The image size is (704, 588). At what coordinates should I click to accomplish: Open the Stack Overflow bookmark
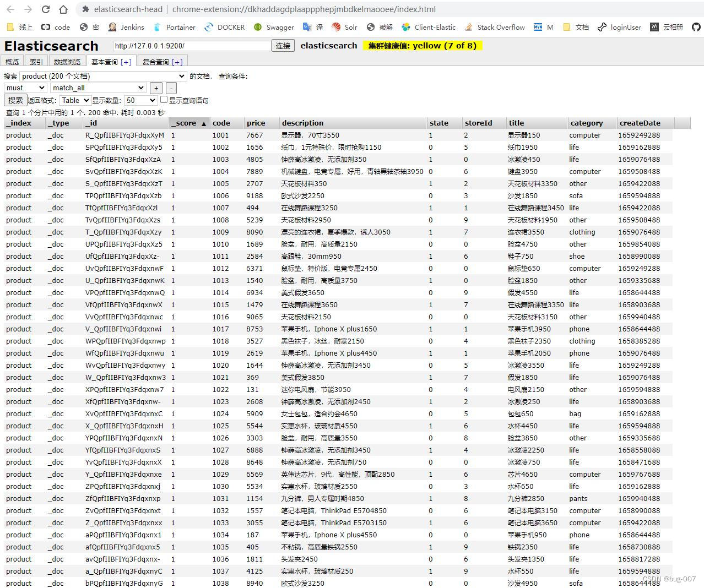point(495,27)
